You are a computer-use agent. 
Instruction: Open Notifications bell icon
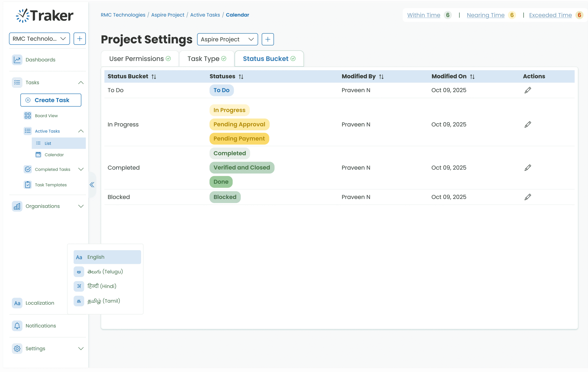click(17, 326)
